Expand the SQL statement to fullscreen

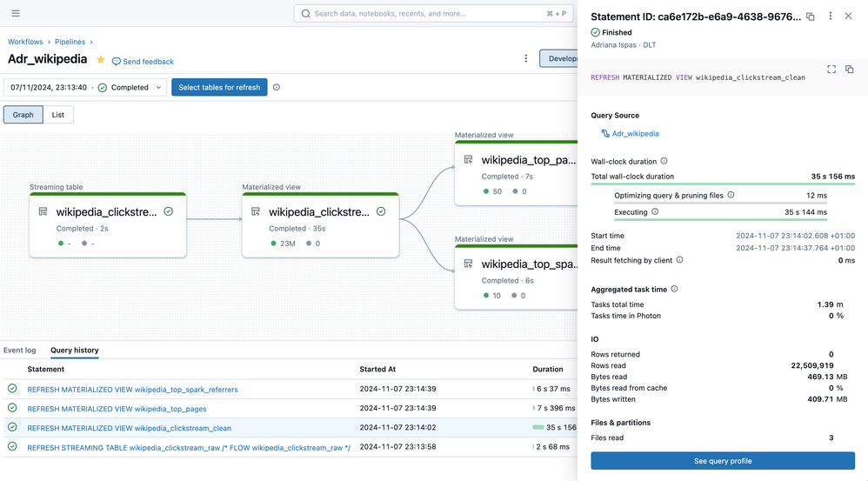click(831, 70)
